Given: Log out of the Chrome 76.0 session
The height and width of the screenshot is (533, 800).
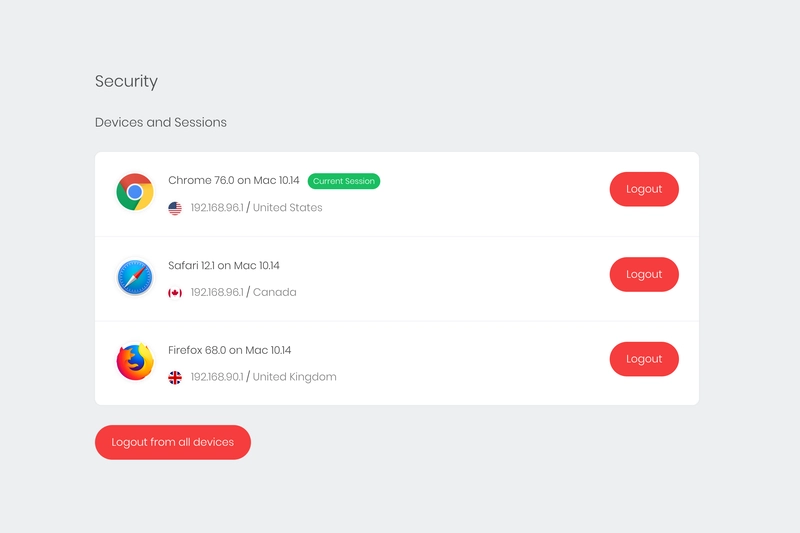Looking at the screenshot, I should [644, 189].
